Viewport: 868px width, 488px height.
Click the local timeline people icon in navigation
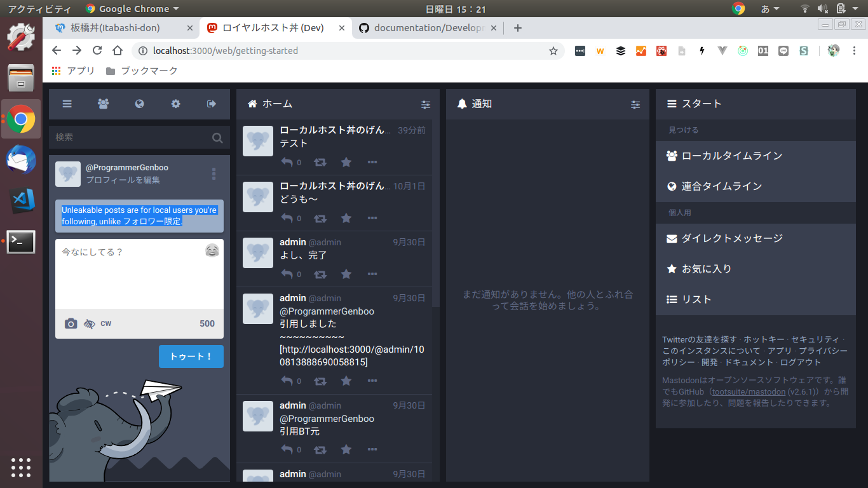103,104
